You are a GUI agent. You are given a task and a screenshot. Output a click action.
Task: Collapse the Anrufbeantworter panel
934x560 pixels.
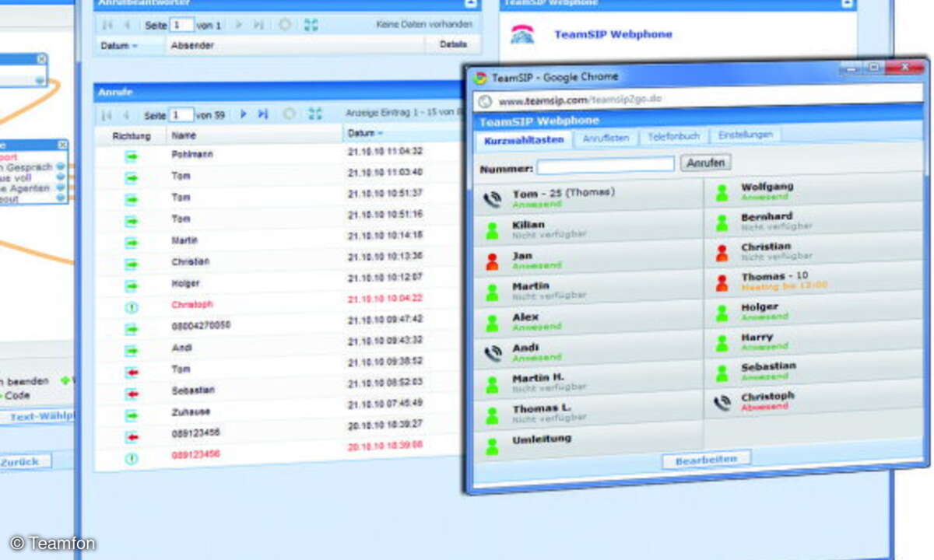[x=469, y=3]
